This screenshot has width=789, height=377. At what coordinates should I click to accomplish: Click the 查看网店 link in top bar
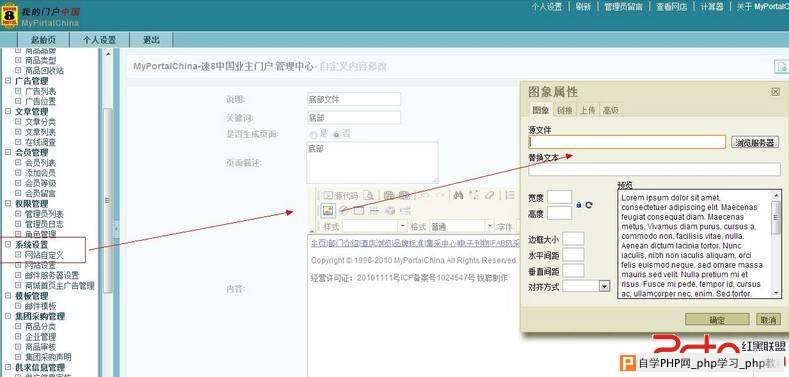pyautogui.click(x=671, y=7)
